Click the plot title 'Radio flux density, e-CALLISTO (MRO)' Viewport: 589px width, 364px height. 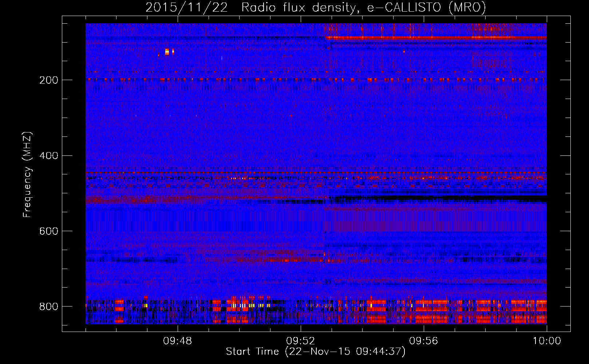364,7
